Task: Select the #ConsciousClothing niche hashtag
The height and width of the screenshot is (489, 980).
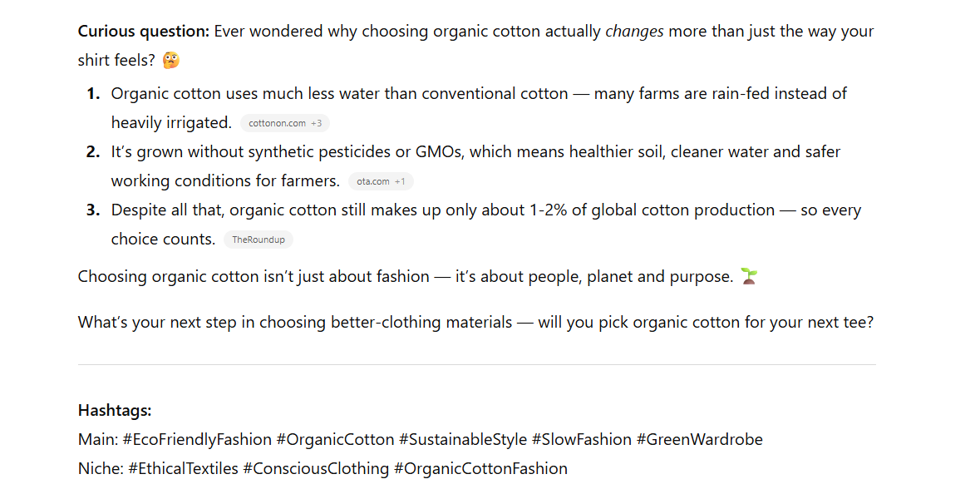Action: [316, 468]
